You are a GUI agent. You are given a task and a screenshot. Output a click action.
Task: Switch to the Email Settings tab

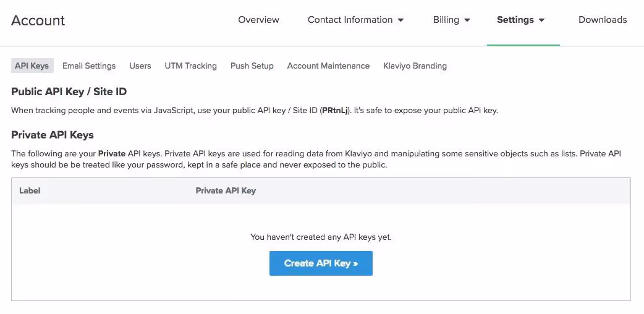point(89,66)
